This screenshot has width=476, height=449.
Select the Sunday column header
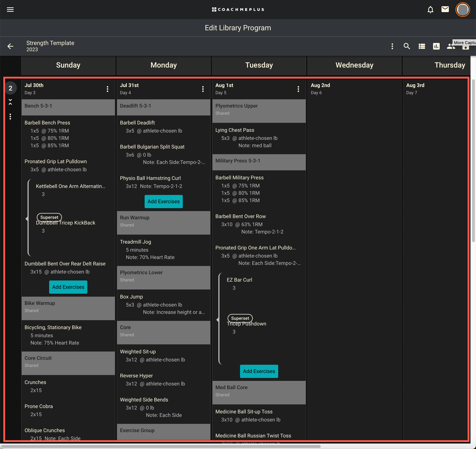(68, 65)
